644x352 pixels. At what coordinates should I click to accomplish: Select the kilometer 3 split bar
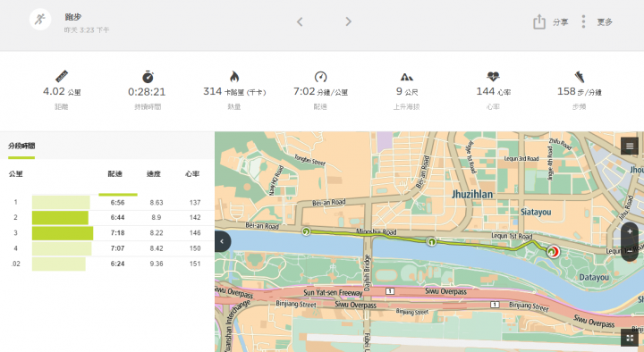(63, 232)
